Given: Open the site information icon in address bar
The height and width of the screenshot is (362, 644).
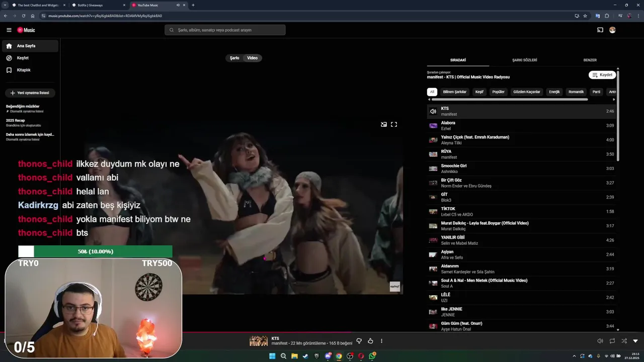Looking at the screenshot, I should click(44, 16).
